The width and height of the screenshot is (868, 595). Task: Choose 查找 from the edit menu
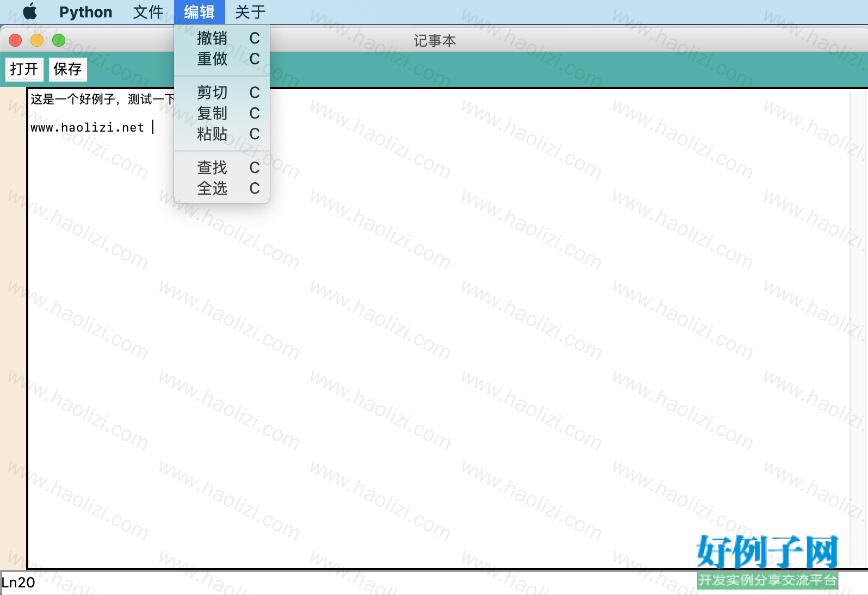point(222,168)
